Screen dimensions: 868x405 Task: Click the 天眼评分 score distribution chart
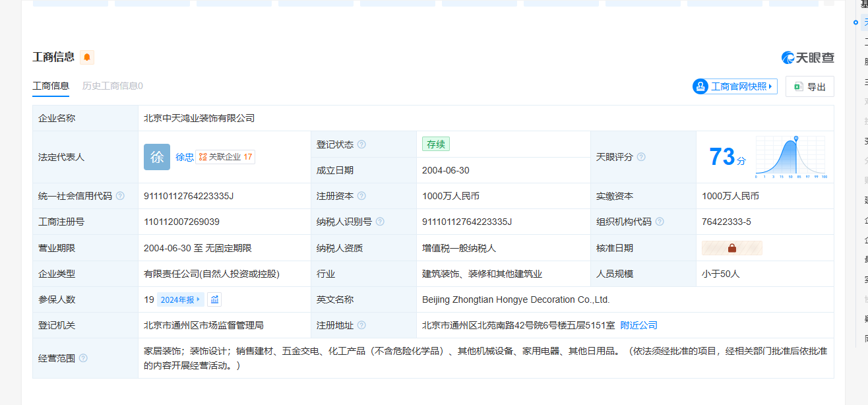point(790,157)
